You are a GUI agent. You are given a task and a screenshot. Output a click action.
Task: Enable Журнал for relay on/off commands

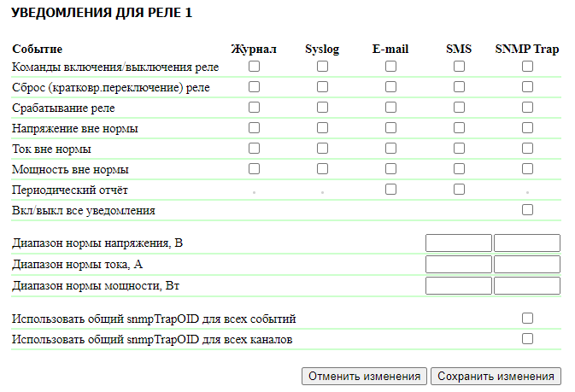[x=254, y=66]
